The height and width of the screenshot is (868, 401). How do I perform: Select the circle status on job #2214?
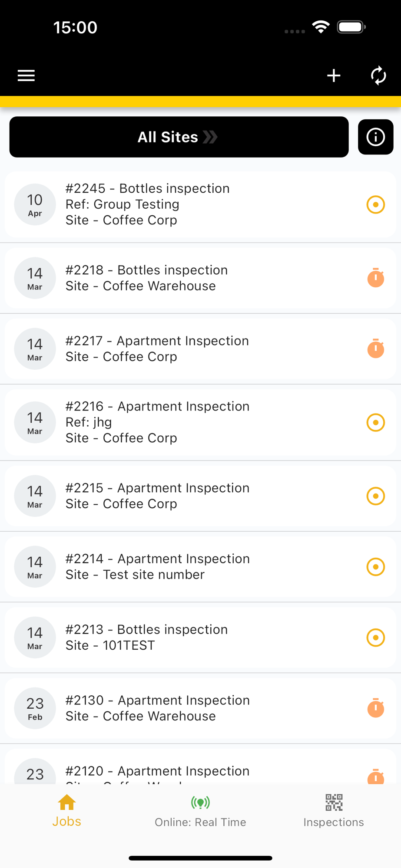click(376, 567)
